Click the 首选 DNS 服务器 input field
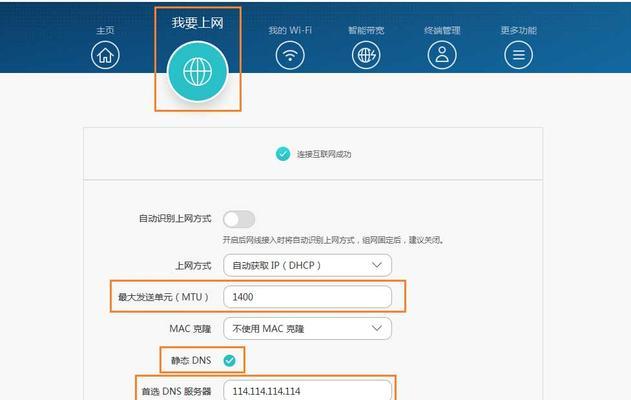Screen dimensions: 631x400 (307, 390)
